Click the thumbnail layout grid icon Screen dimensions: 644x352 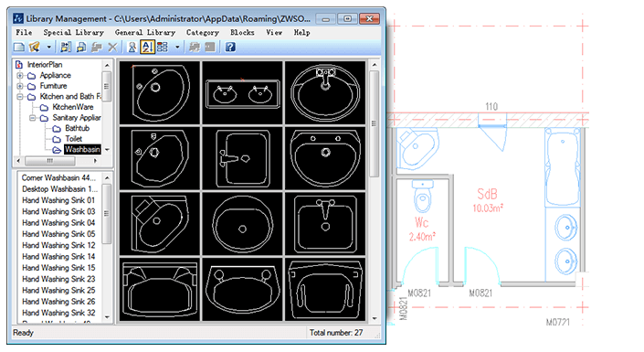click(x=163, y=48)
